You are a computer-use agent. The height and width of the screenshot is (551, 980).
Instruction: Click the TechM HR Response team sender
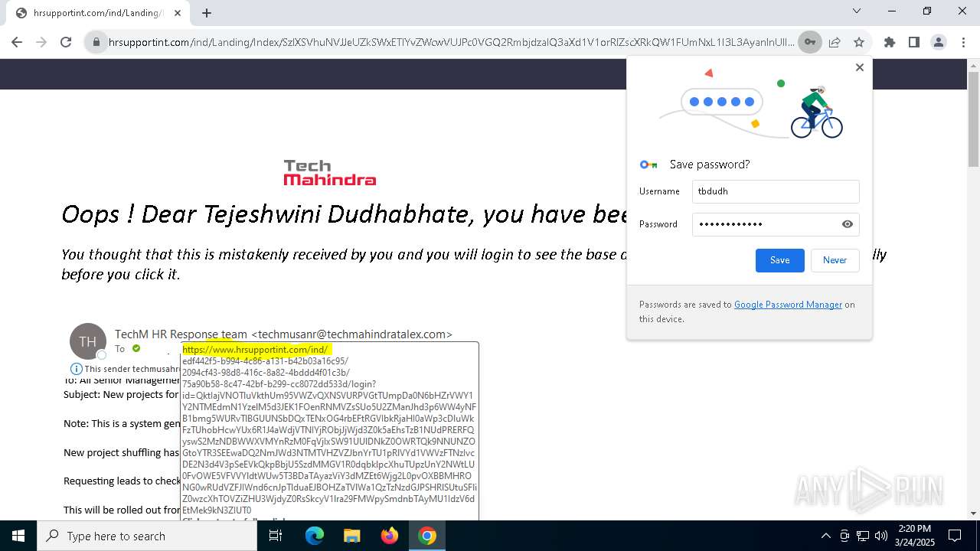point(283,334)
